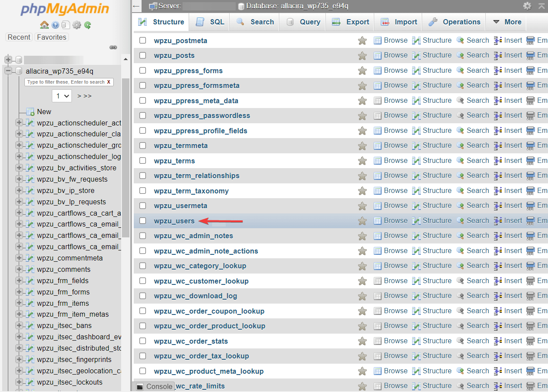
Task: Open the Favorites tables button
Action: (x=51, y=37)
